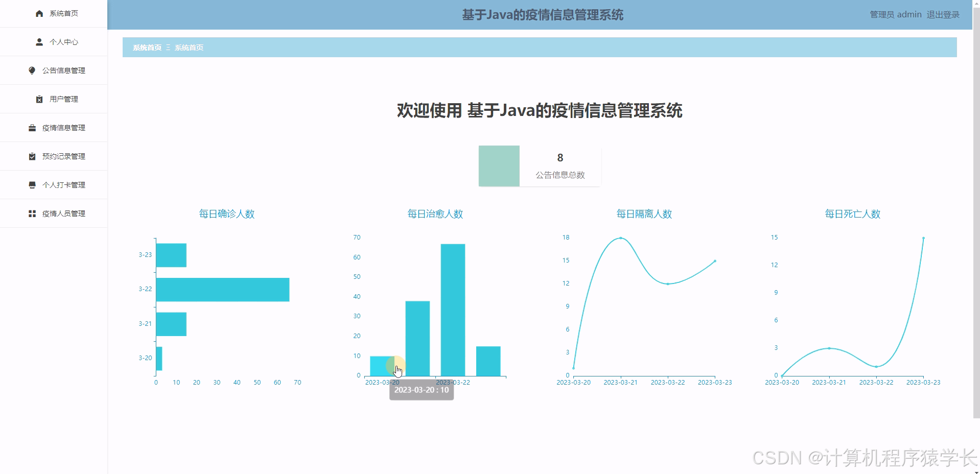Image resolution: width=980 pixels, height=474 pixels.
Task: Click the second bar in 每日治愈人数
Action: coord(417,339)
